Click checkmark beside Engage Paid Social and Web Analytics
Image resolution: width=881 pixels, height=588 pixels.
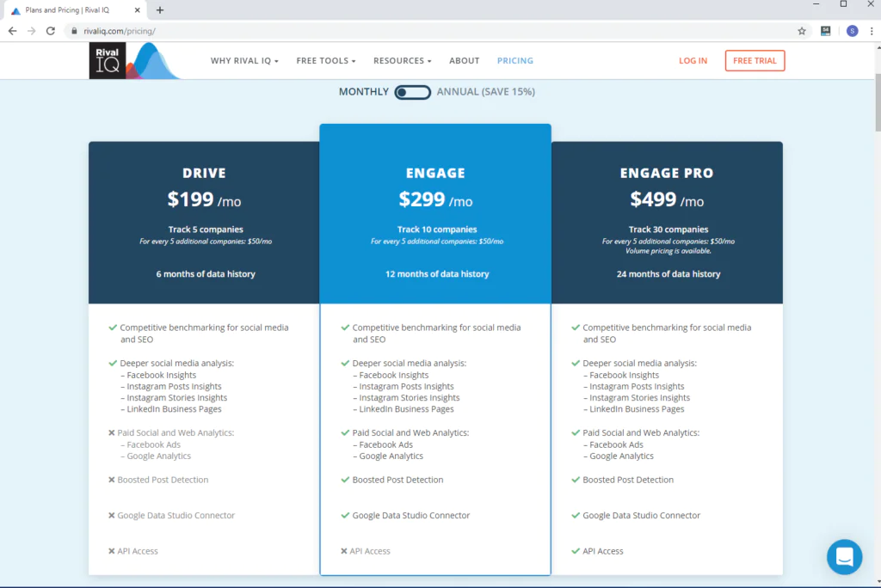(345, 432)
